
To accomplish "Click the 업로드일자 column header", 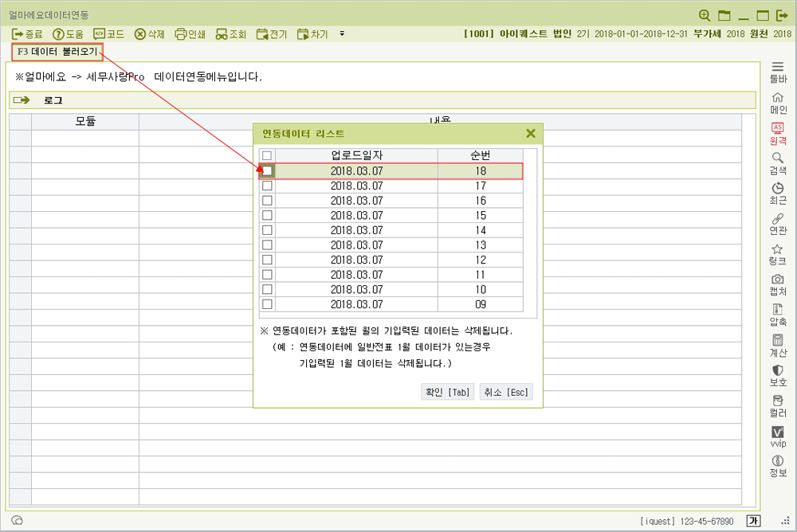I will coord(356,155).
